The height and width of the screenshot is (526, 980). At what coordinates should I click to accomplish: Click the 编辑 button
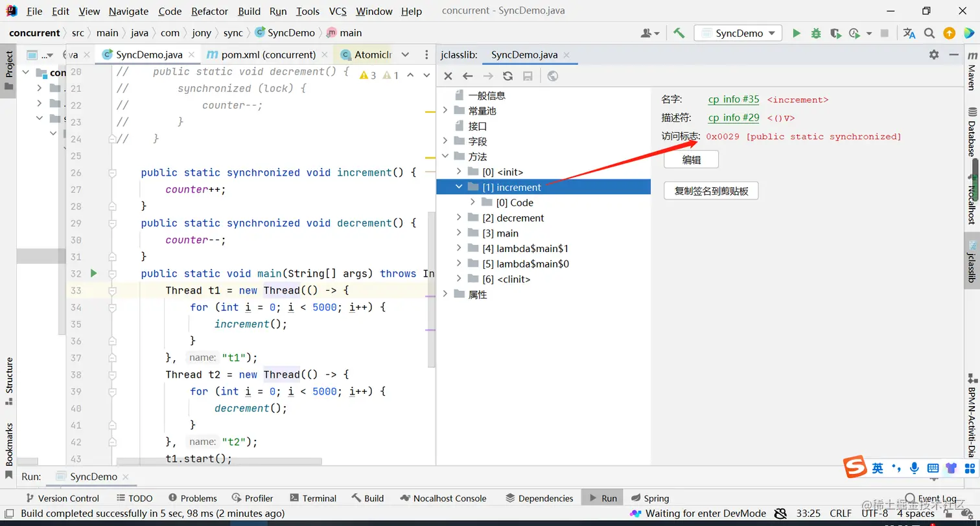pos(691,159)
